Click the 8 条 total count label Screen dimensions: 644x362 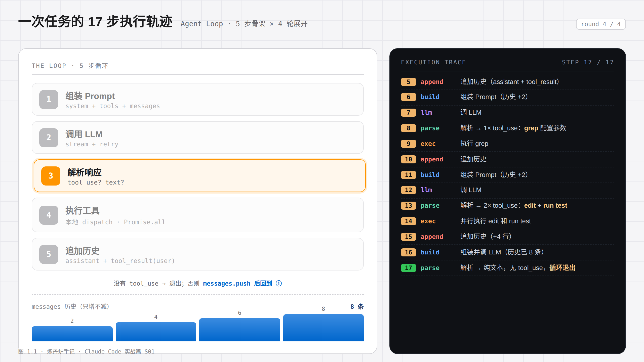tap(357, 306)
